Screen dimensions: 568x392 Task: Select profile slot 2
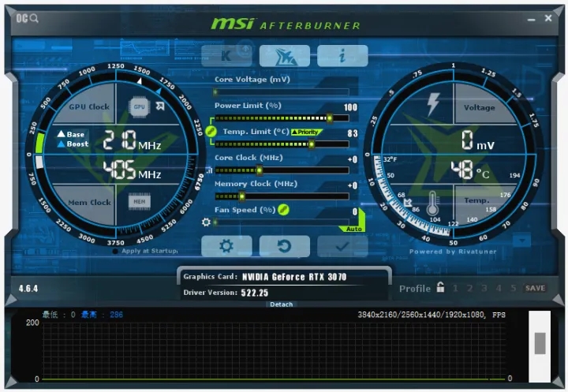pyautogui.click(x=470, y=289)
